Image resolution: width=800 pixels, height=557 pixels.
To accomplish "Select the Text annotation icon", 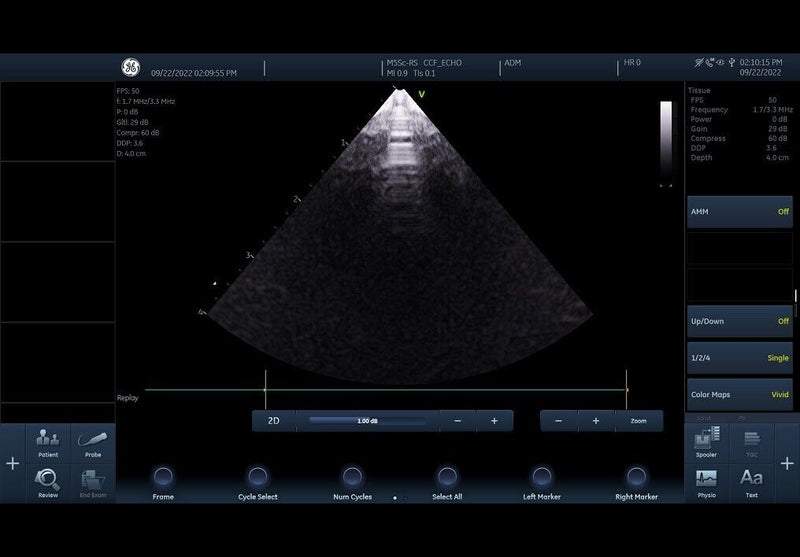I will [x=751, y=482].
